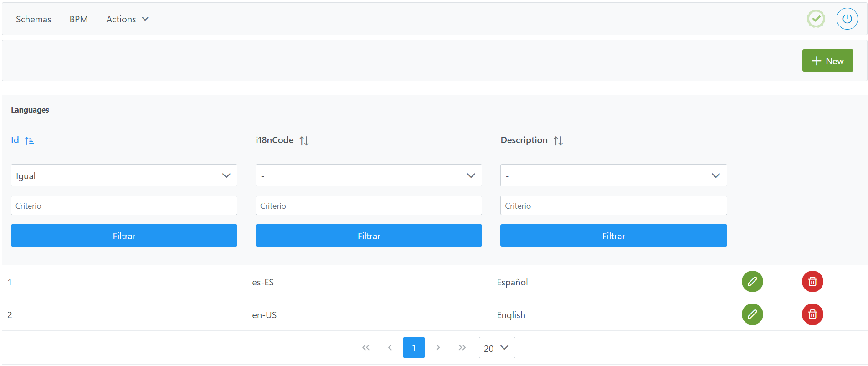The image size is (868, 366).
Task: Click the green checkmark status icon
Action: tap(816, 19)
